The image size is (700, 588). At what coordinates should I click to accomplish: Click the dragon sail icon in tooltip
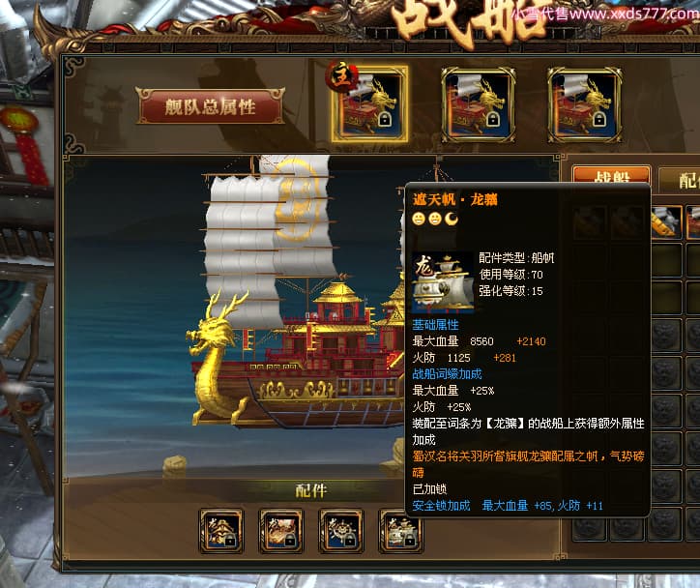pos(443,281)
